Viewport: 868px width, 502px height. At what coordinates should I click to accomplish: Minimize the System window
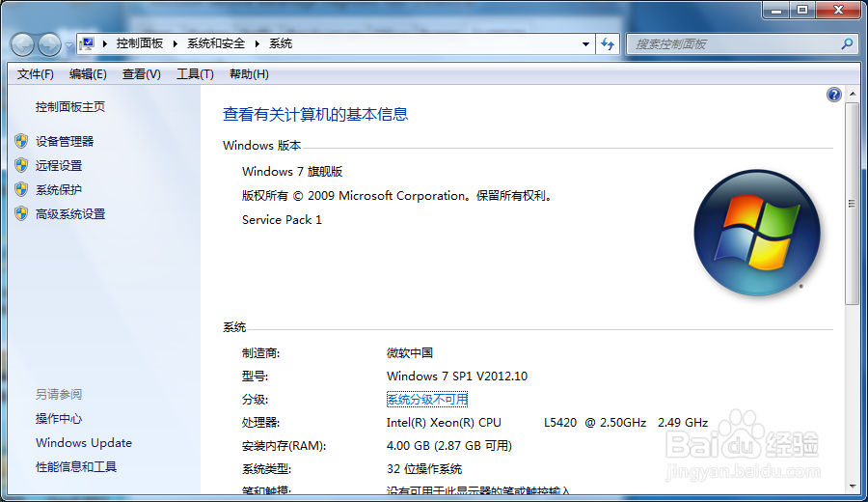(x=776, y=10)
